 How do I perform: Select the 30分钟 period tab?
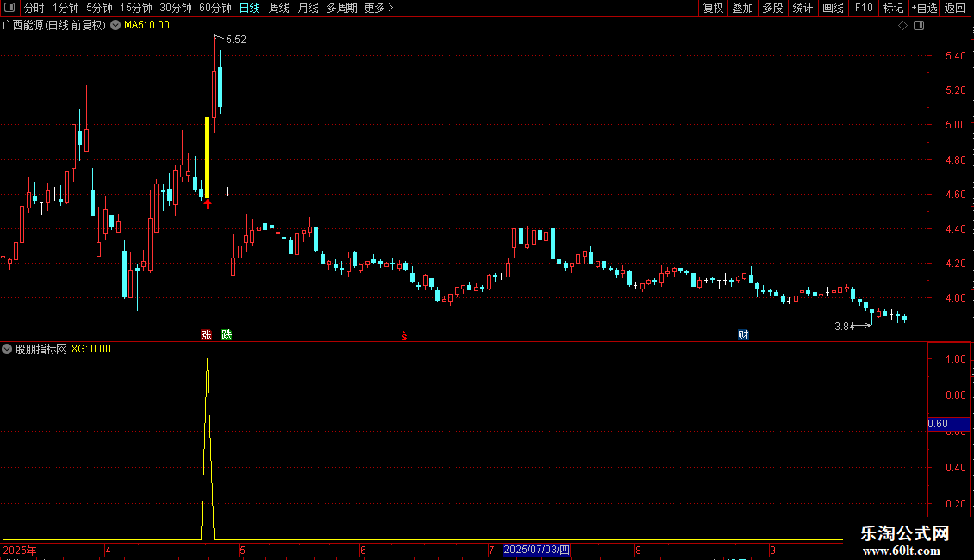point(175,8)
